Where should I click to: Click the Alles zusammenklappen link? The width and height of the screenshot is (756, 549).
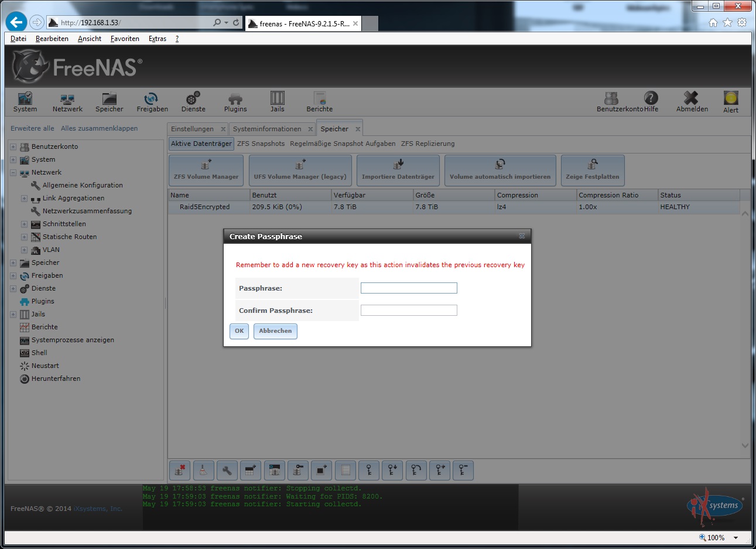tap(100, 128)
